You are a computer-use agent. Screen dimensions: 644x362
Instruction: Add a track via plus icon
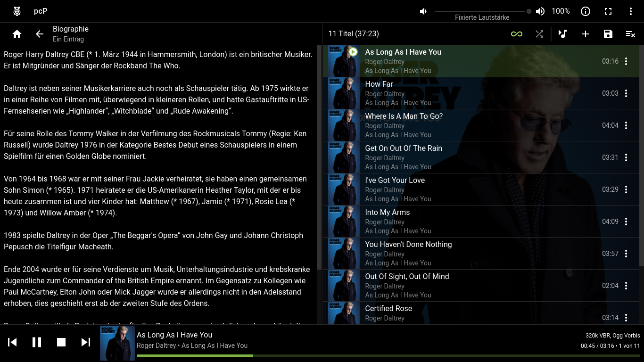pos(586,34)
